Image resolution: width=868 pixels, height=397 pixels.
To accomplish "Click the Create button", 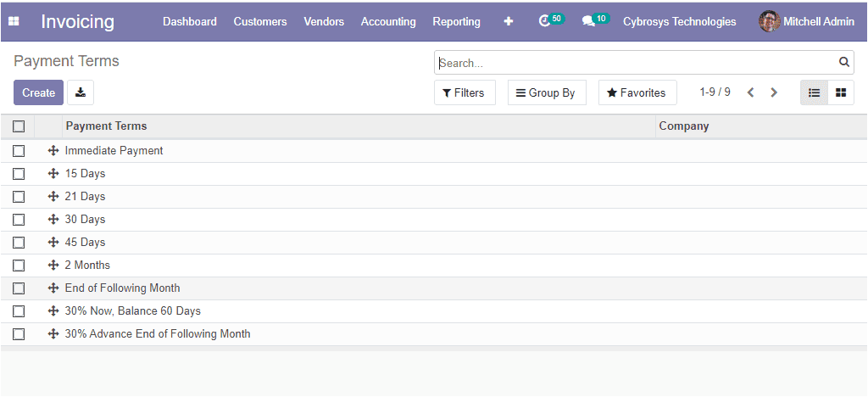I will (38, 92).
